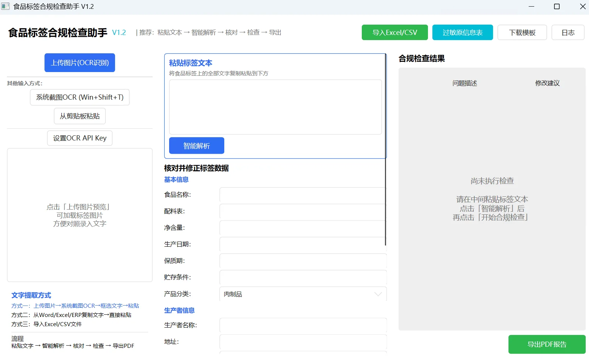Image resolution: width=589 pixels, height=364 pixels.
Task: Focus the 地址 input field
Action: pyautogui.click(x=303, y=342)
